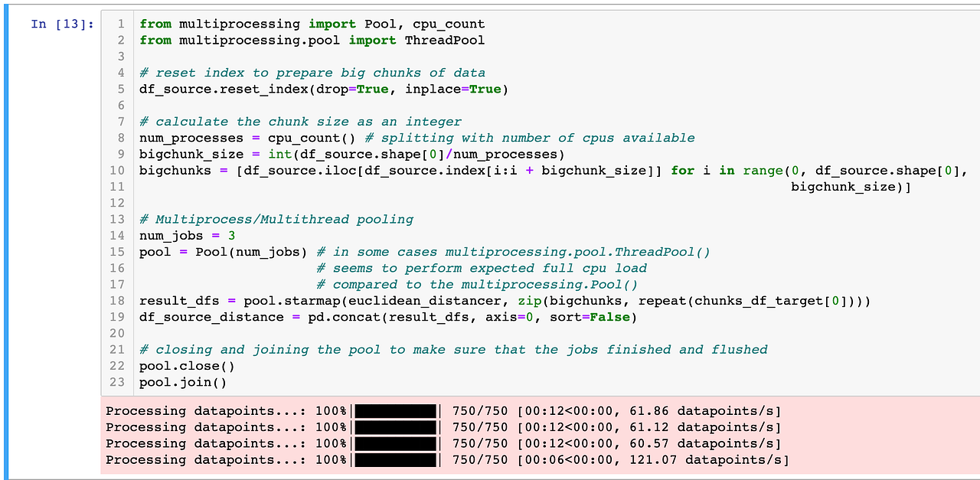This screenshot has width=980, height=480.
Task: Click the pool.close() statement
Action: (184, 366)
